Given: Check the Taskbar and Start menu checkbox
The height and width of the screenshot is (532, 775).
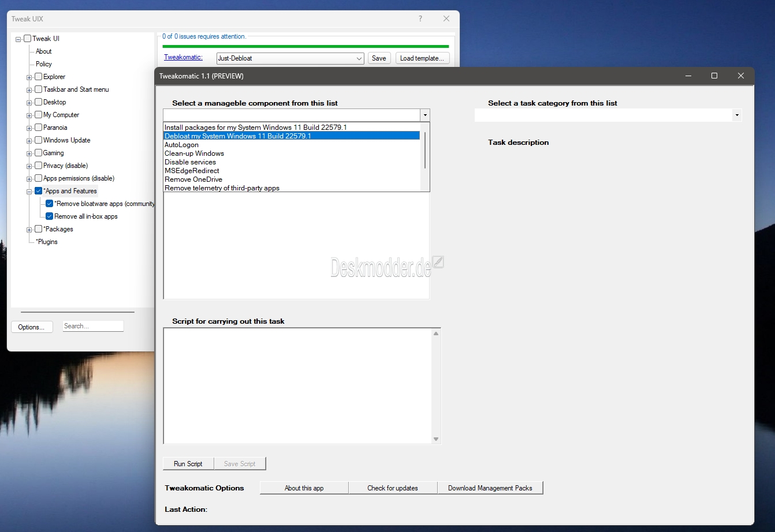Looking at the screenshot, I should pyautogui.click(x=38, y=89).
